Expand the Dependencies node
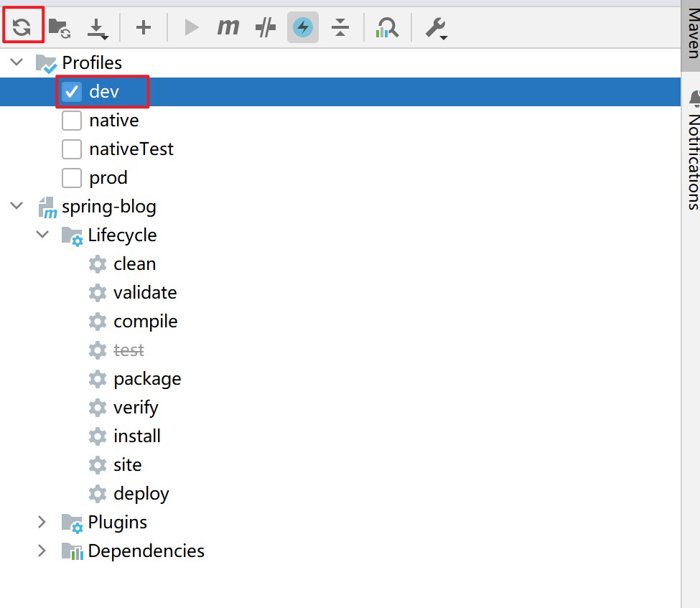The height and width of the screenshot is (608, 700). 42,551
